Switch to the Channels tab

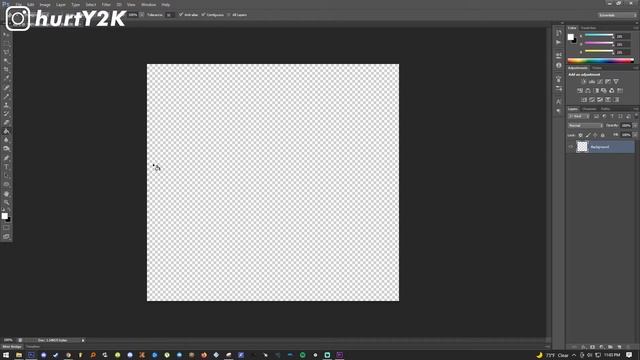[589, 109]
